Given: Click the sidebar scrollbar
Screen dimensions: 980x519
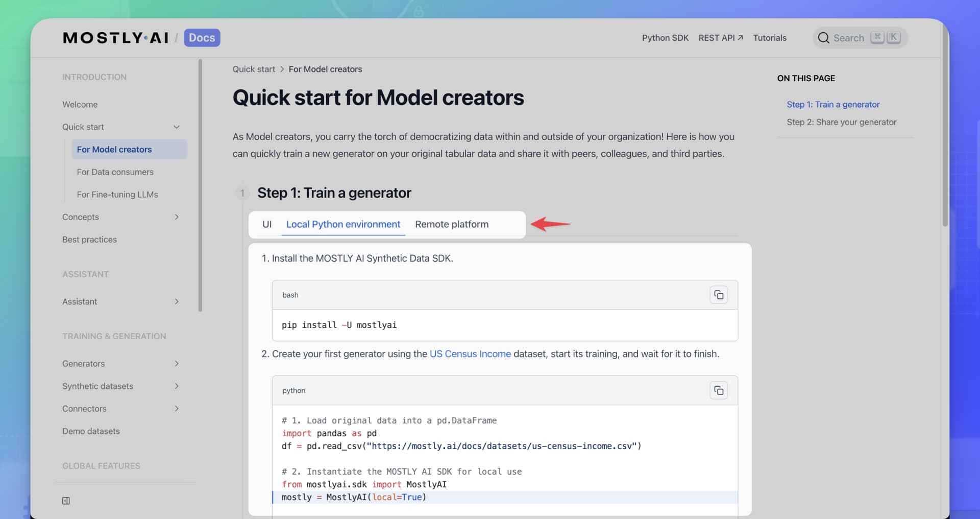Looking at the screenshot, I should coord(200,185).
